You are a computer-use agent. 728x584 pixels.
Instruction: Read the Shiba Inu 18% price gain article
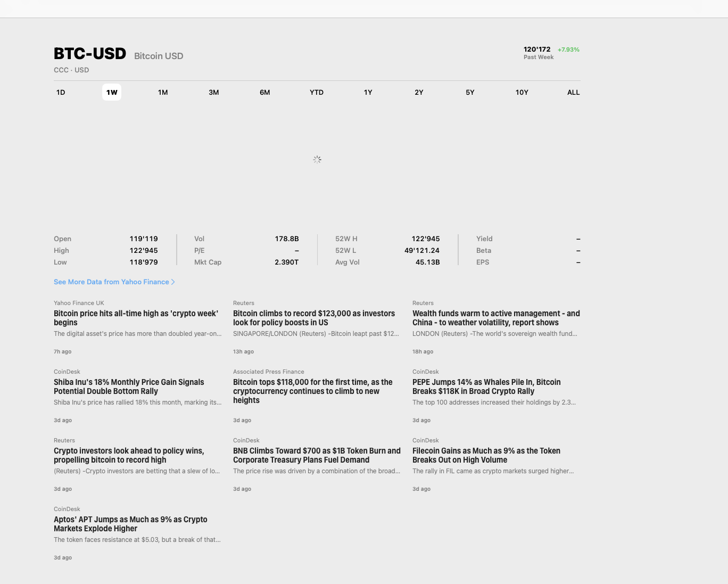click(x=129, y=386)
